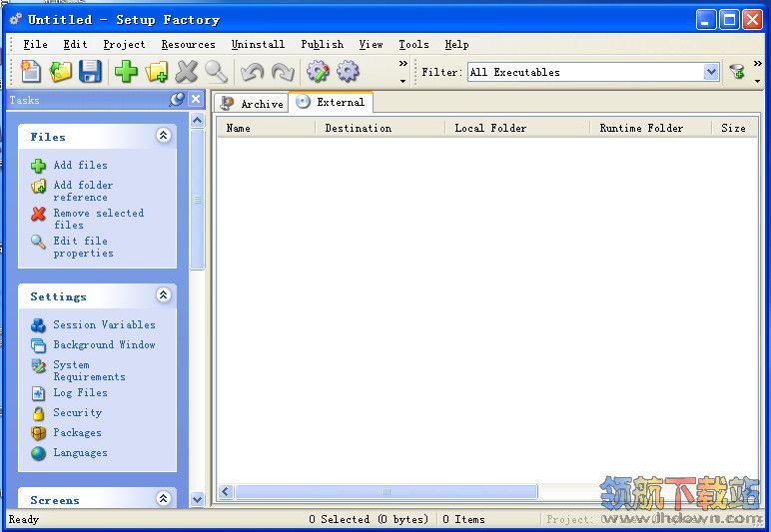This screenshot has height=532, width=771.
Task: Close the Tasks pane with its X
Action: pos(196,99)
